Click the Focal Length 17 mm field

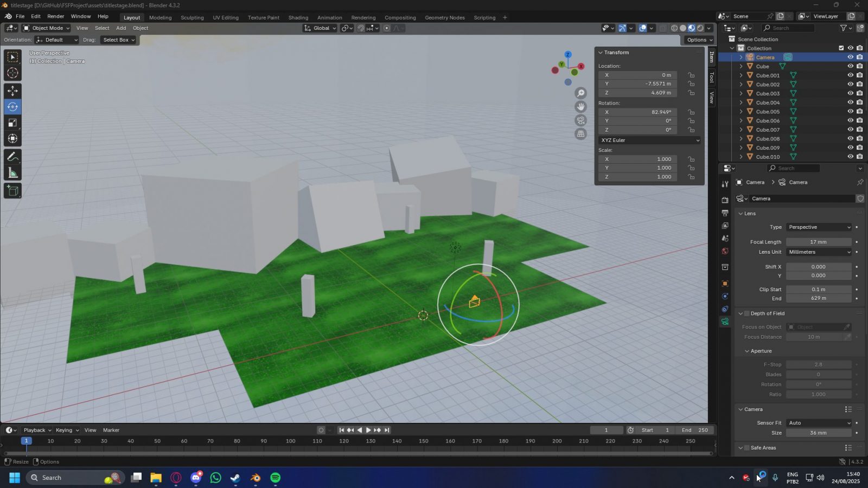[818, 242]
